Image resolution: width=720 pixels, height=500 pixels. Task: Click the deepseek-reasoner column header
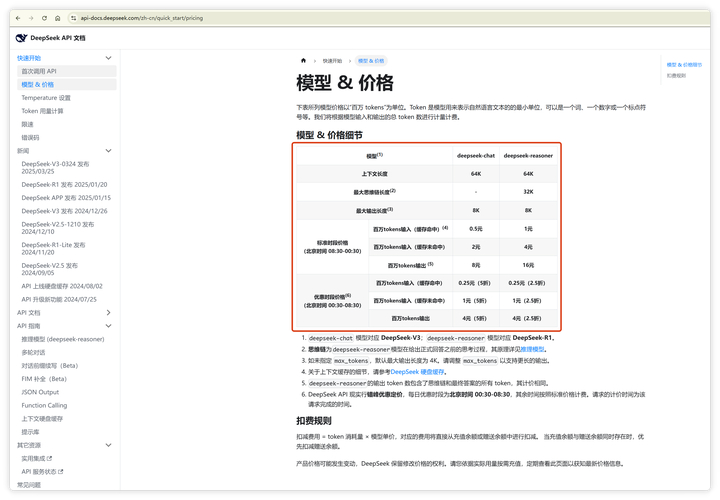(528, 156)
